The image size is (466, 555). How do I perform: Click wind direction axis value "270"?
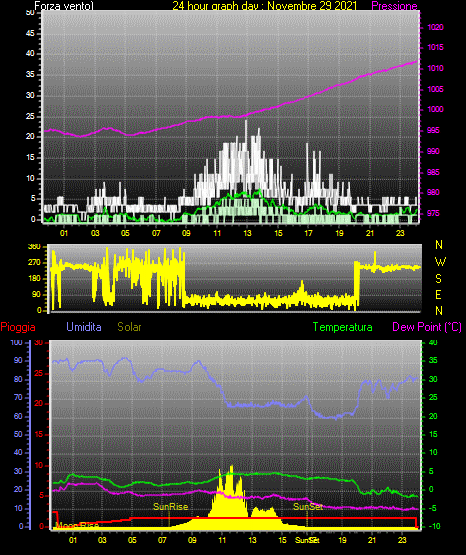(34, 263)
